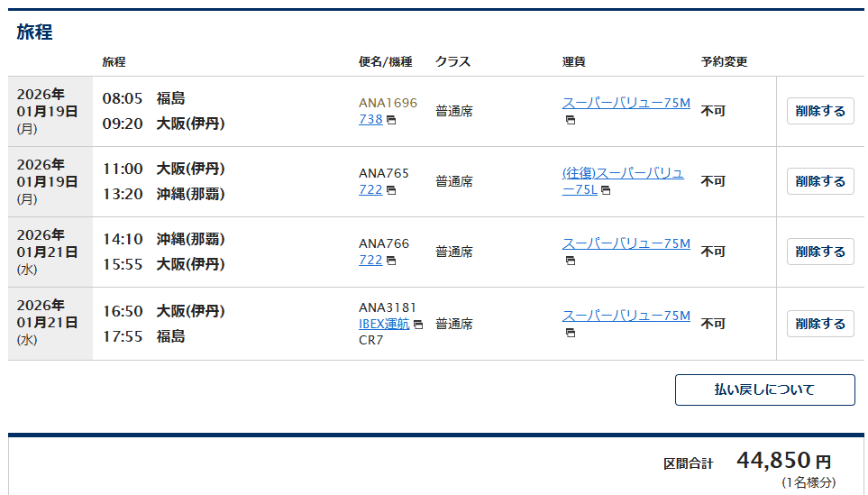
Task: Open the 722 aircraft link for ANA765
Action: 370,189
